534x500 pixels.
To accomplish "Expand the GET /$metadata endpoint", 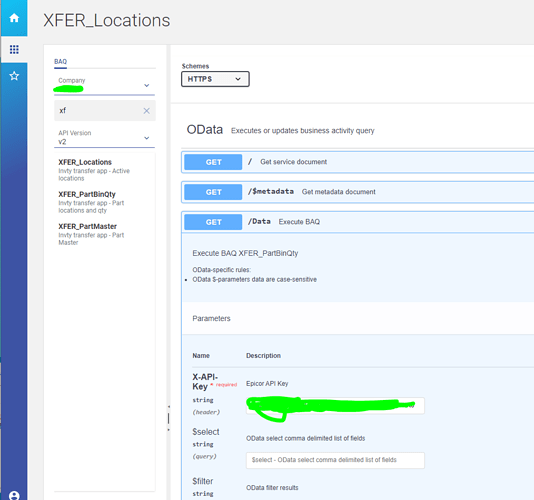I will (x=358, y=192).
